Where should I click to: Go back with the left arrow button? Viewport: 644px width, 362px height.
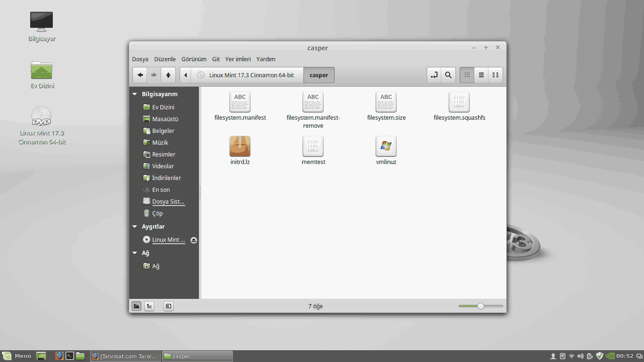tap(140, 75)
